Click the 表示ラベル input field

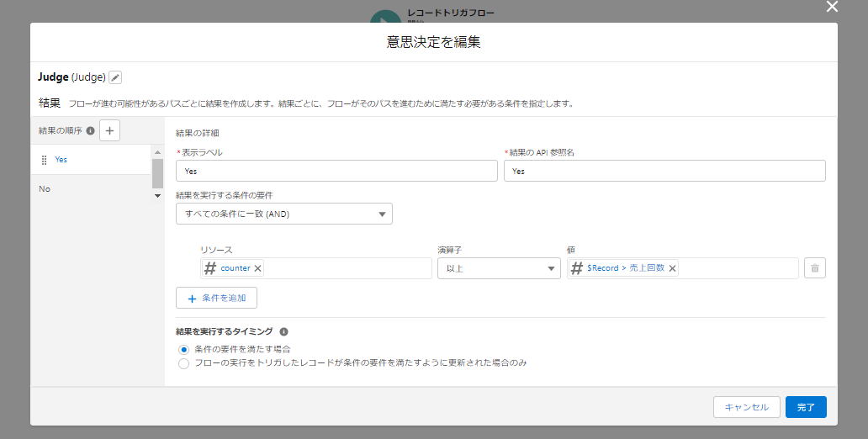(336, 171)
